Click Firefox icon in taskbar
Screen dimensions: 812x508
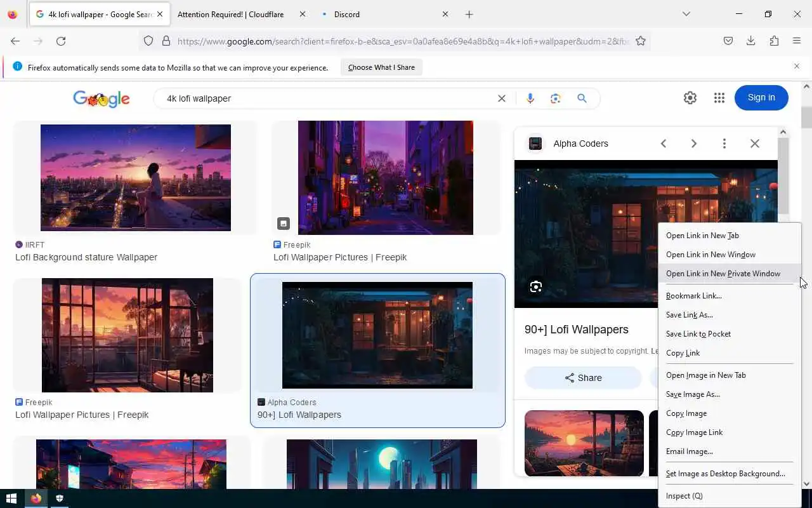(x=36, y=498)
